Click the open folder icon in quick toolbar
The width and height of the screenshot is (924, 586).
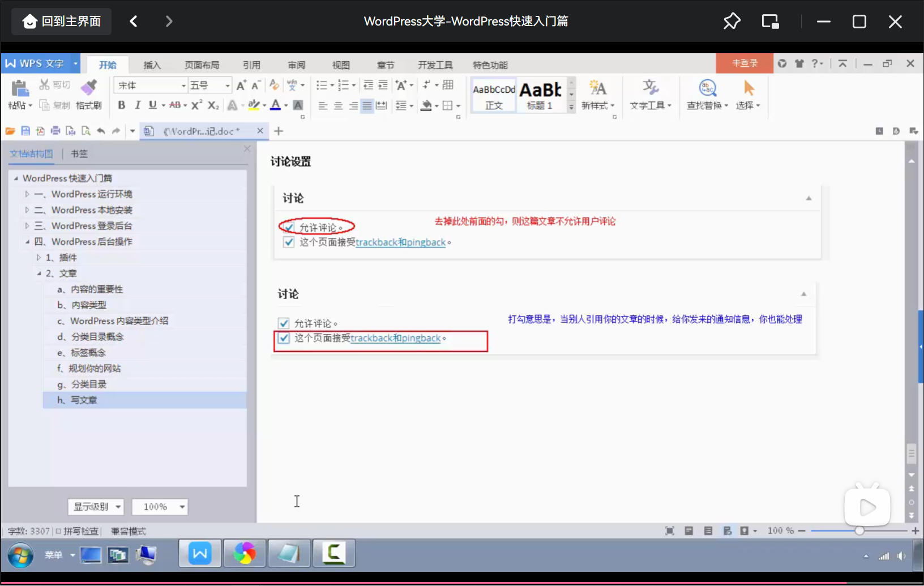(x=10, y=131)
